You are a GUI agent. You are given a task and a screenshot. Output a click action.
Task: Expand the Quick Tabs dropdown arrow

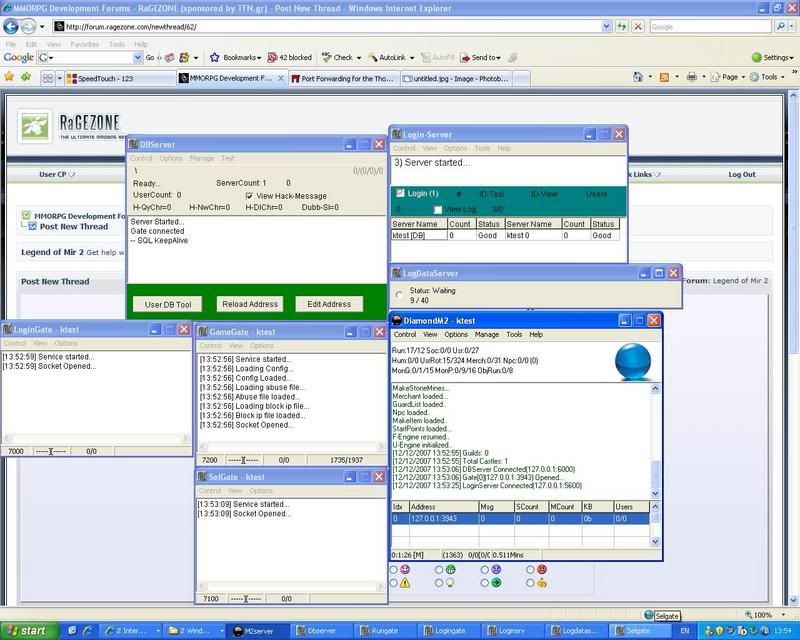(x=59, y=77)
